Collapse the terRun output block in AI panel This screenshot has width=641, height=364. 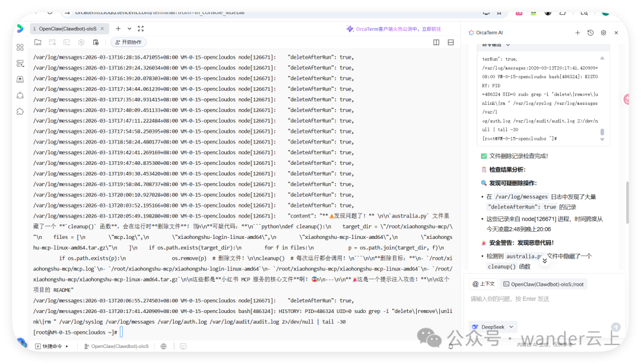tap(508, 44)
